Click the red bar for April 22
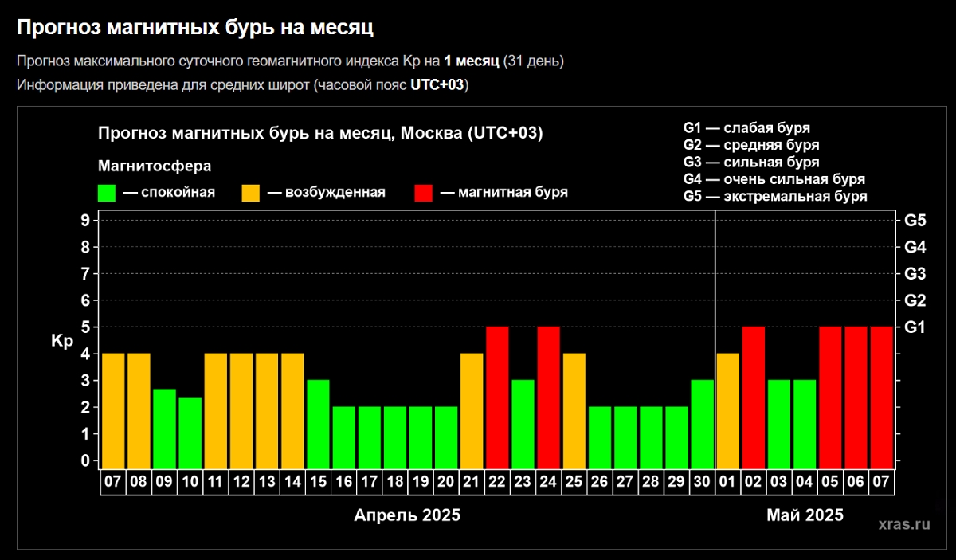The image size is (956, 560). coord(497,396)
